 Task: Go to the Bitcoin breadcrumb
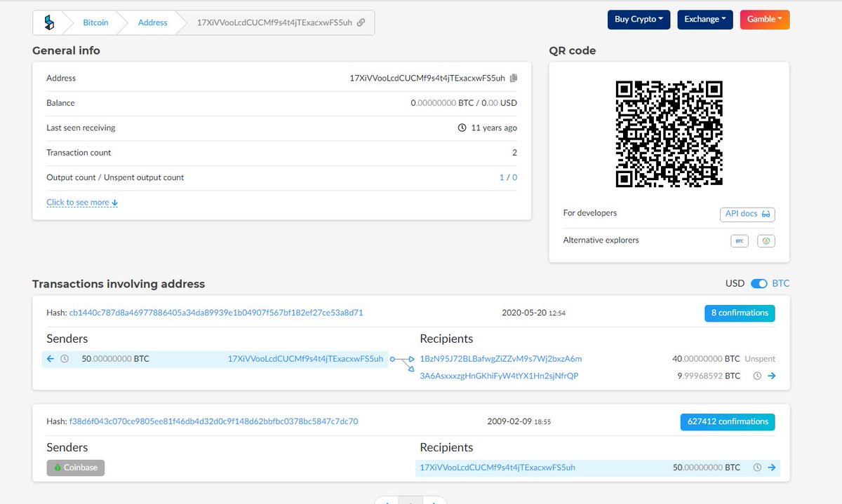pyautogui.click(x=95, y=22)
